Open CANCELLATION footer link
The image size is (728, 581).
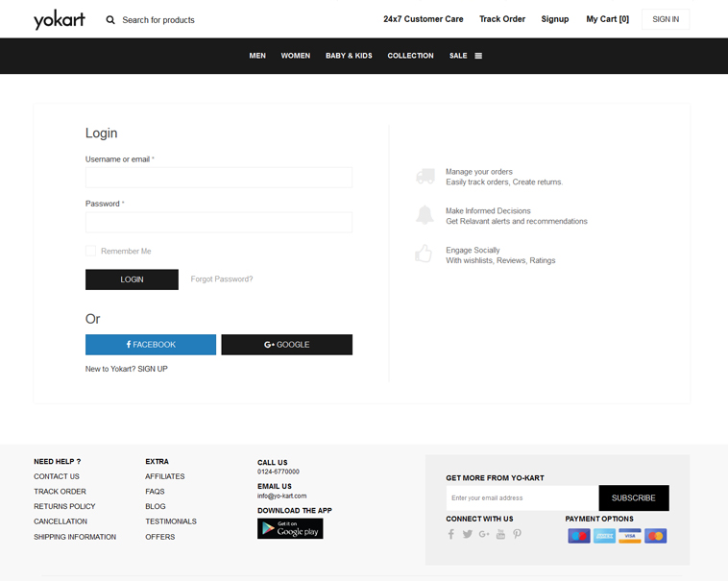[x=61, y=521]
